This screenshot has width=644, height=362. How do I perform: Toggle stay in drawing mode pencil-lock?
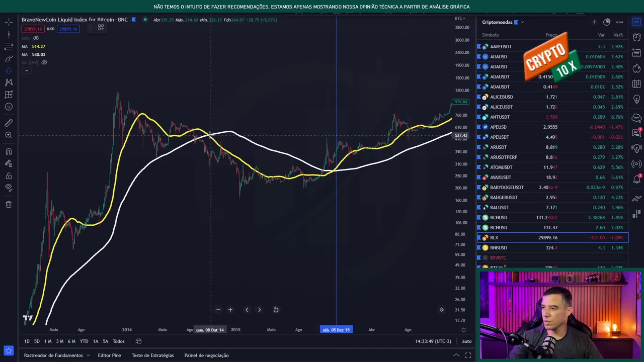point(9,163)
